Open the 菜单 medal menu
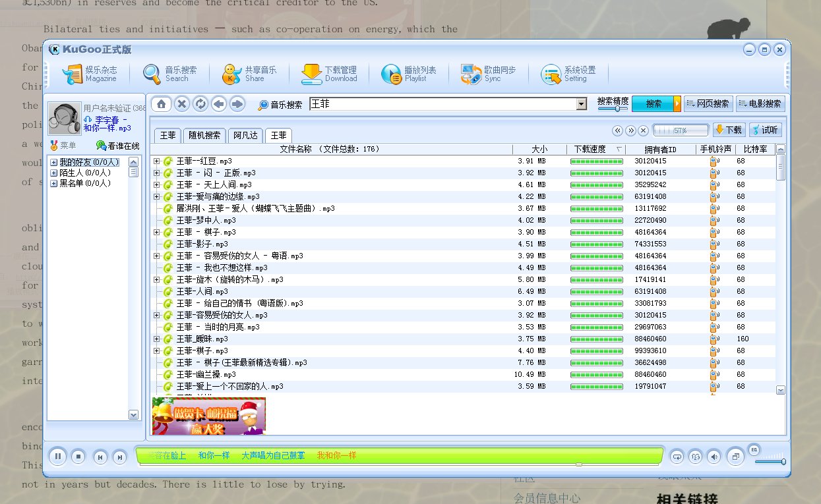 click(x=64, y=146)
